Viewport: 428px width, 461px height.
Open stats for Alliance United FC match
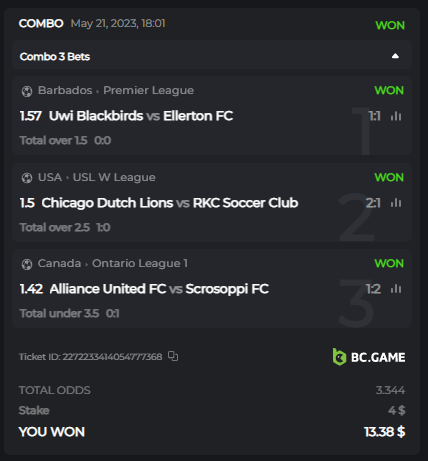coord(396,289)
